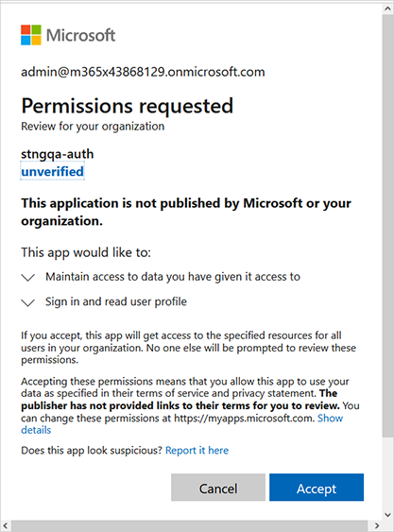This screenshot has width=394, height=532.
Task: Cancel the permissions request
Action: coord(218,488)
